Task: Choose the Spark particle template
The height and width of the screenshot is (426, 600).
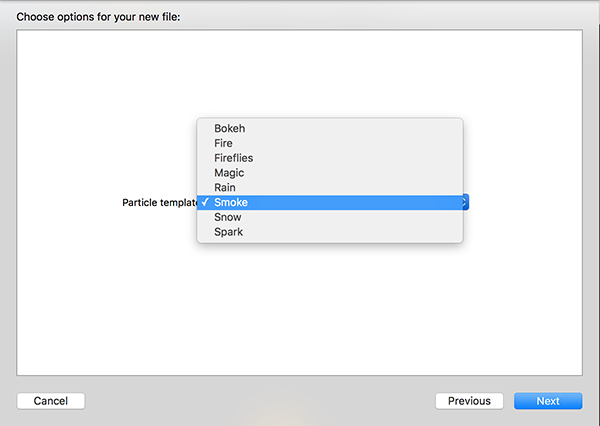Action: coord(330,232)
